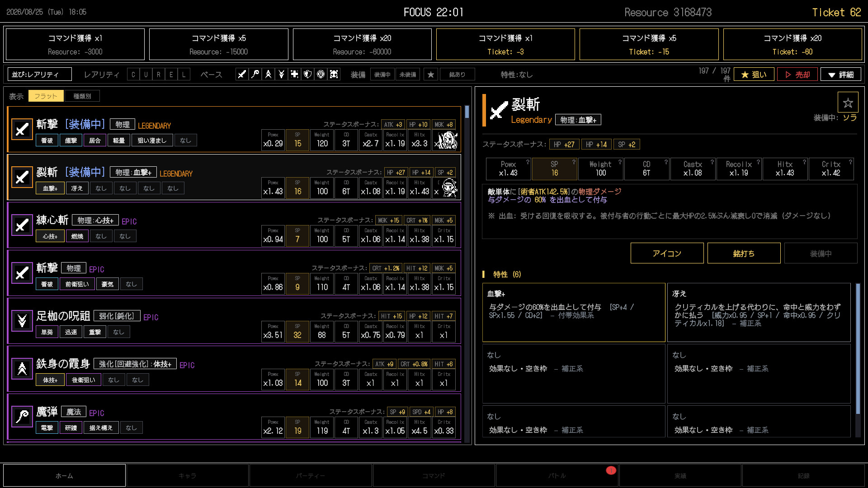Toggle 未装備 unequipped filter
This screenshot has width=868, height=488.
click(408, 75)
